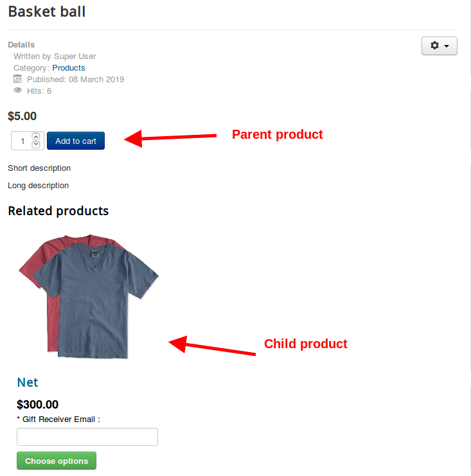Click the T-shirt related product image
471x476 pixels.
click(x=89, y=296)
